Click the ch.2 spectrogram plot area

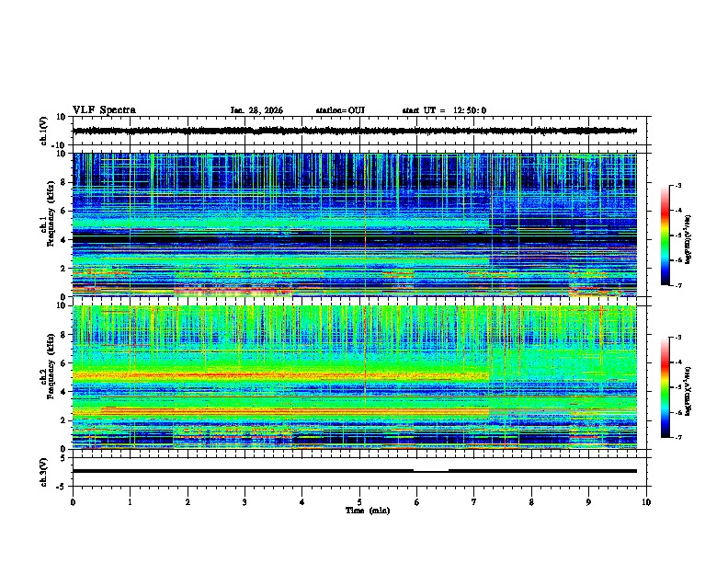(x=354, y=377)
